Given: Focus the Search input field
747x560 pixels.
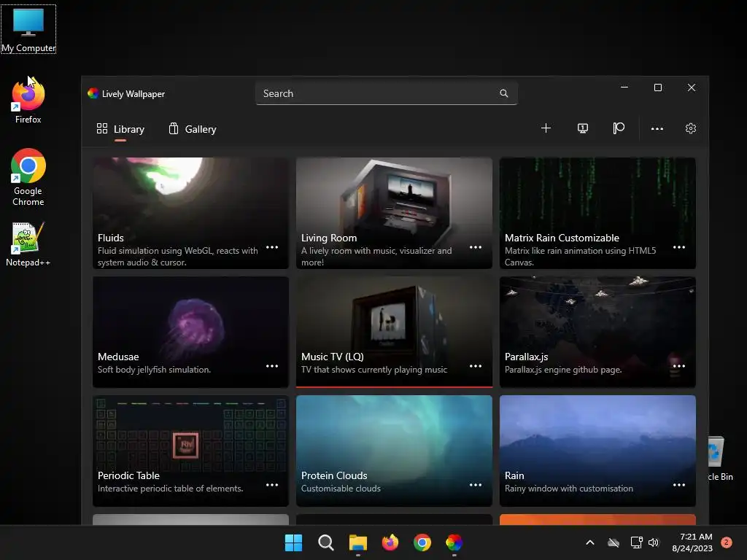Looking at the screenshot, I should click(x=387, y=93).
